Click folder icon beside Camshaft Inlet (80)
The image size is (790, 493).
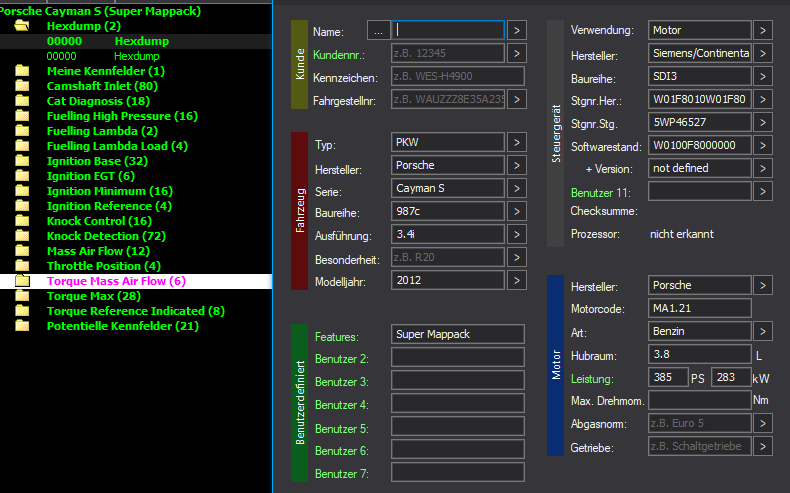tap(22, 86)
